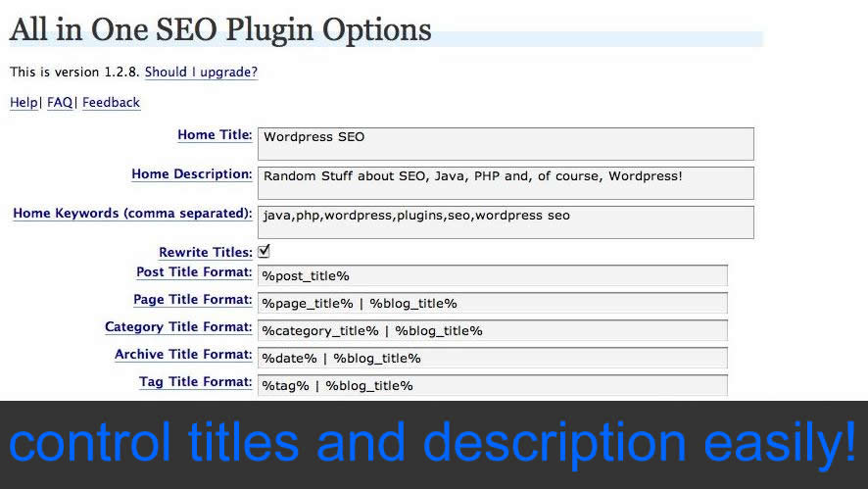Click the Rewrite Titles label link
Viewport: 868px width, 489px height.
pyautogui.click(x=205, y=253)
